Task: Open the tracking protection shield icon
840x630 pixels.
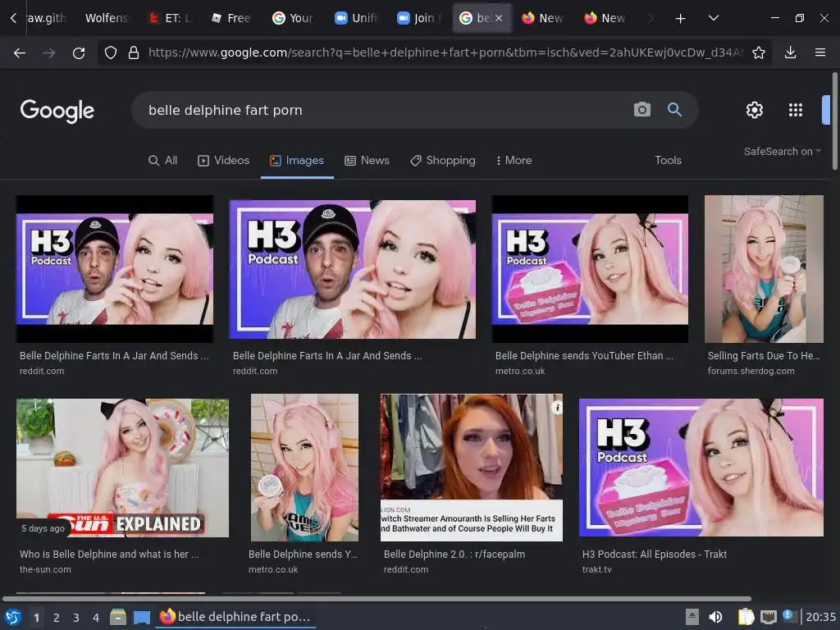Action: point(111,52)
